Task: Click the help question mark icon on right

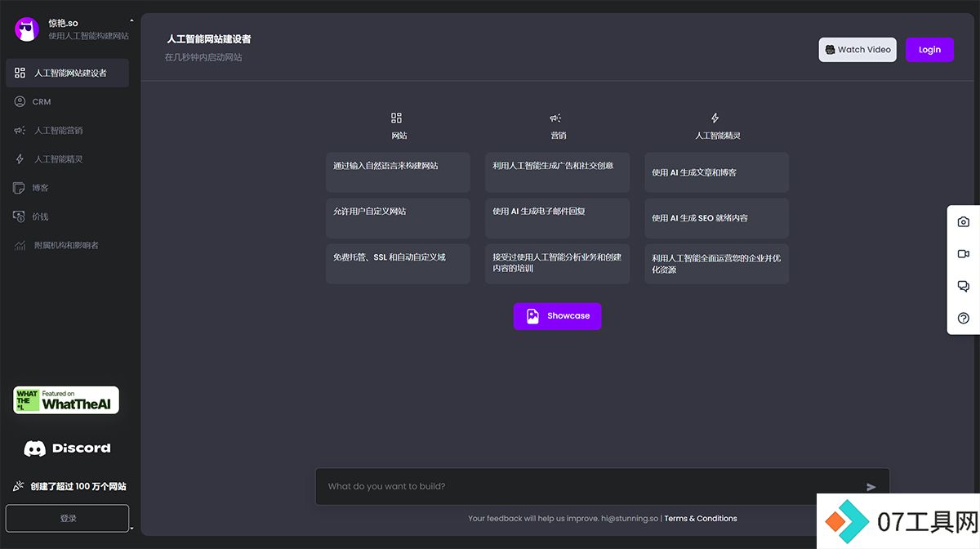Action: 963,319
